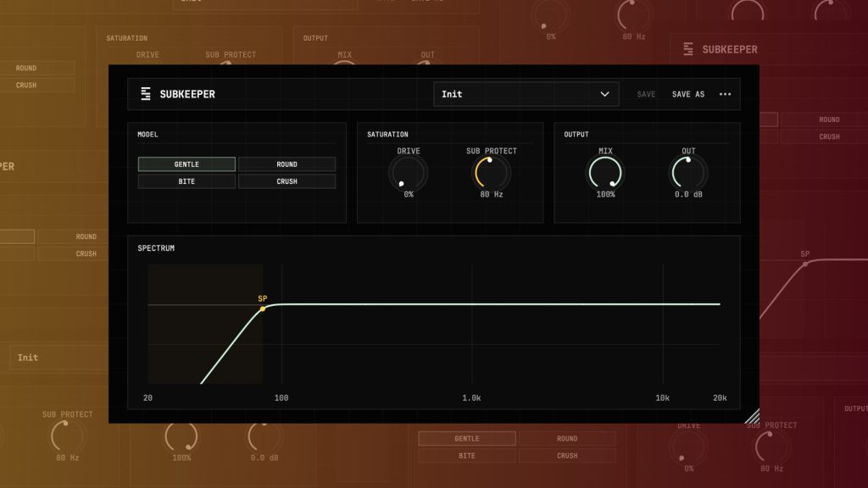
Task: Open the three-dots more options menu
Action: [726, 94]
